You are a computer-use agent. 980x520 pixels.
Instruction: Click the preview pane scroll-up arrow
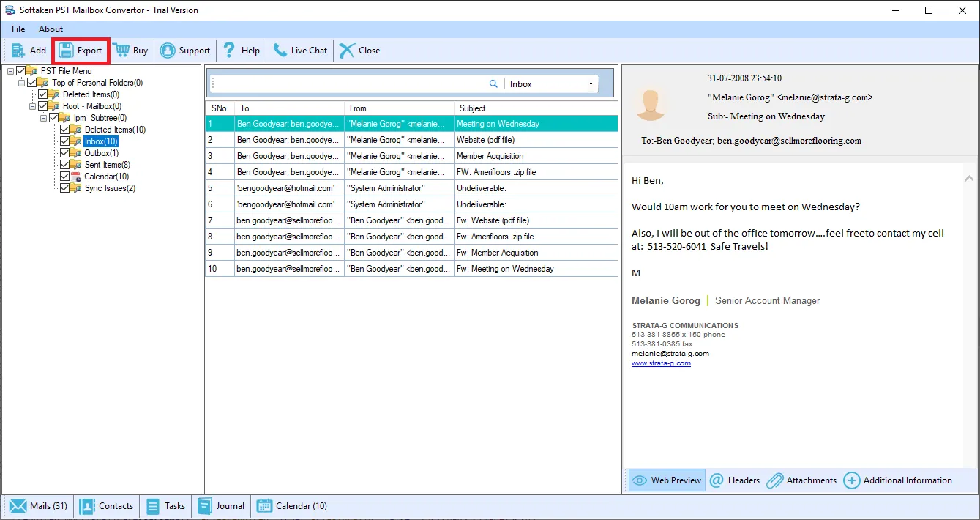coord(969,179)
